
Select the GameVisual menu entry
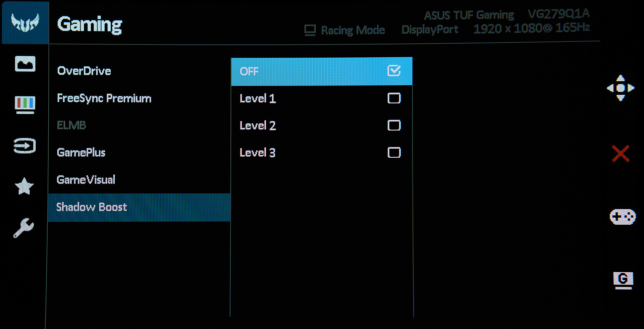pyautogui.click(x=86, y=180)
